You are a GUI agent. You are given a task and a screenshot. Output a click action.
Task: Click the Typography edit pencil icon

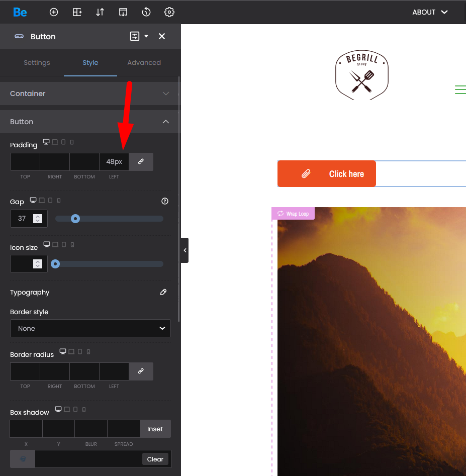click(163, 292)
